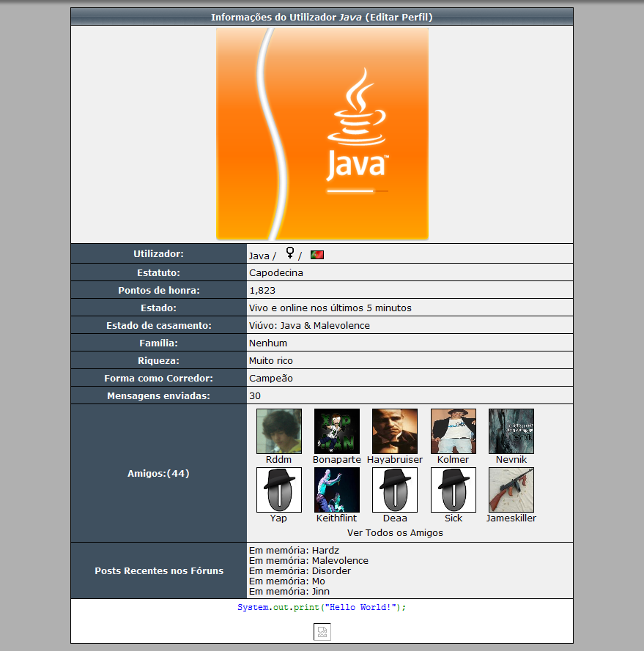644x651 pixels.
Task: Open Ver Todos os Amigos link
Action: tap(395, 532)
